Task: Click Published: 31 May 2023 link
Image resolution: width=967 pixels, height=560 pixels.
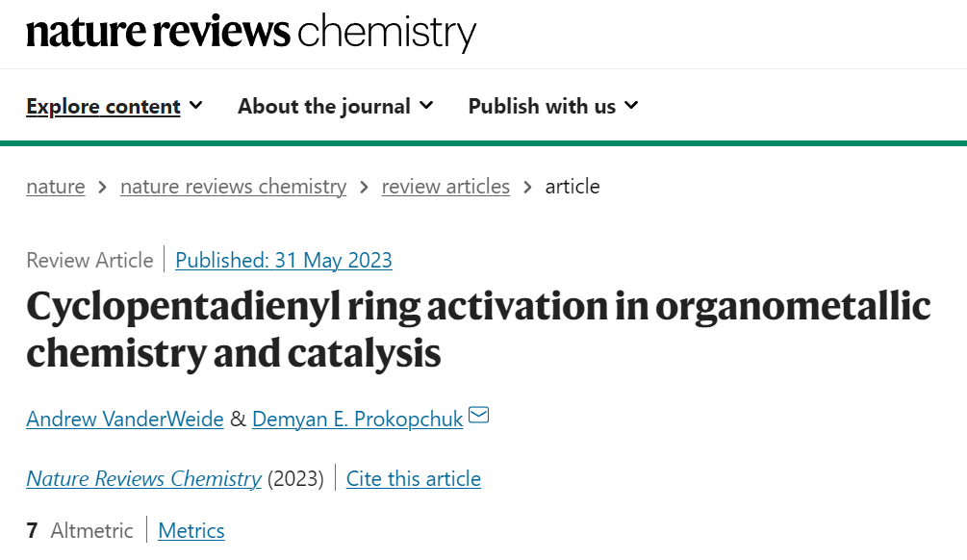Action: [284, 260]
